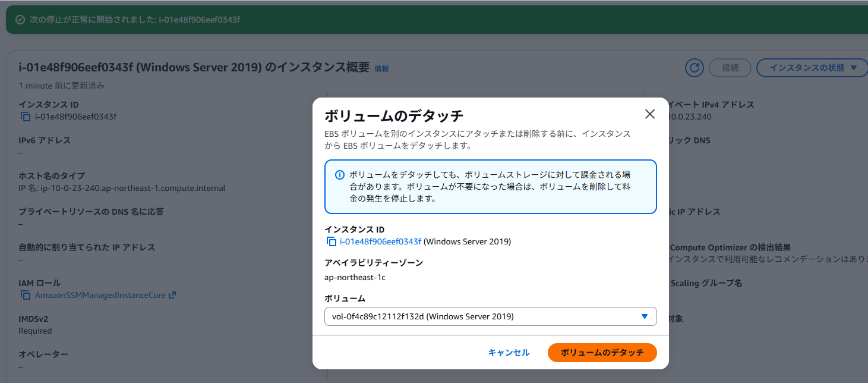The height and width of the screenshot is (383, 868).
Task: Open the volume selection dropdown
Action: click(x=490, y=316)
